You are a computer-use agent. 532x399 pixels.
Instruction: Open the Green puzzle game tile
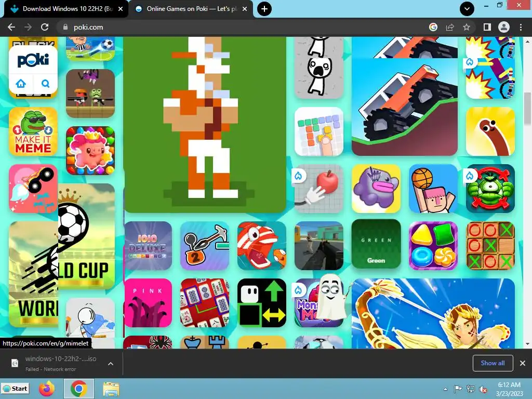(376, 244)
